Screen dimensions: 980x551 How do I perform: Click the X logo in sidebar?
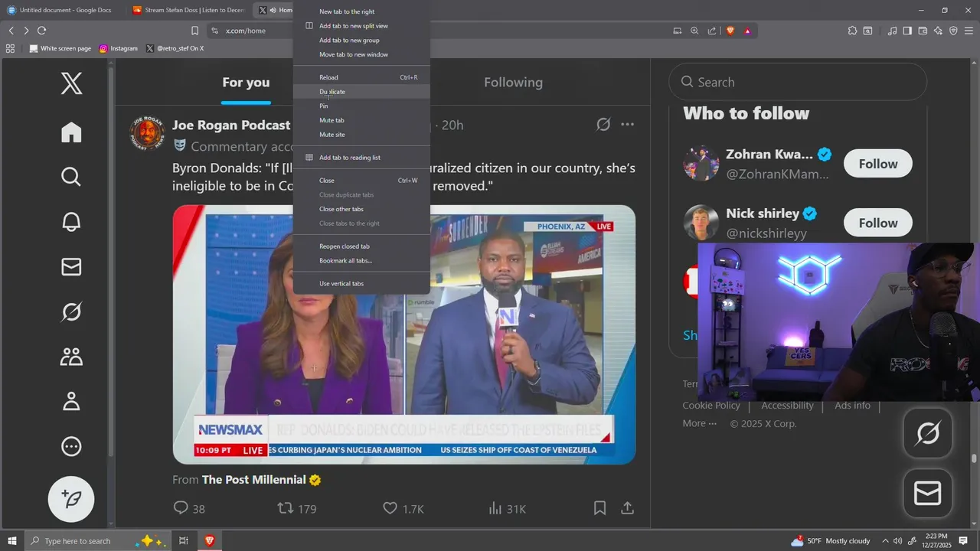coord(71,83)
